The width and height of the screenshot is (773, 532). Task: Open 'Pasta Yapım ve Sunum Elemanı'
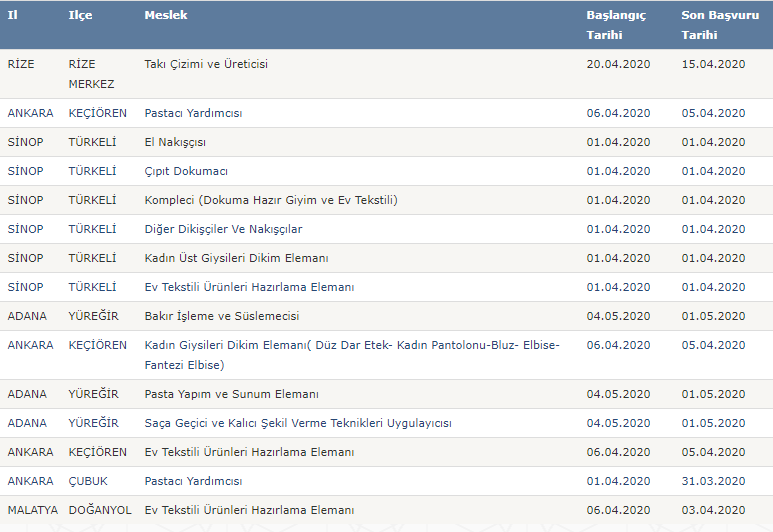point(231,394)
